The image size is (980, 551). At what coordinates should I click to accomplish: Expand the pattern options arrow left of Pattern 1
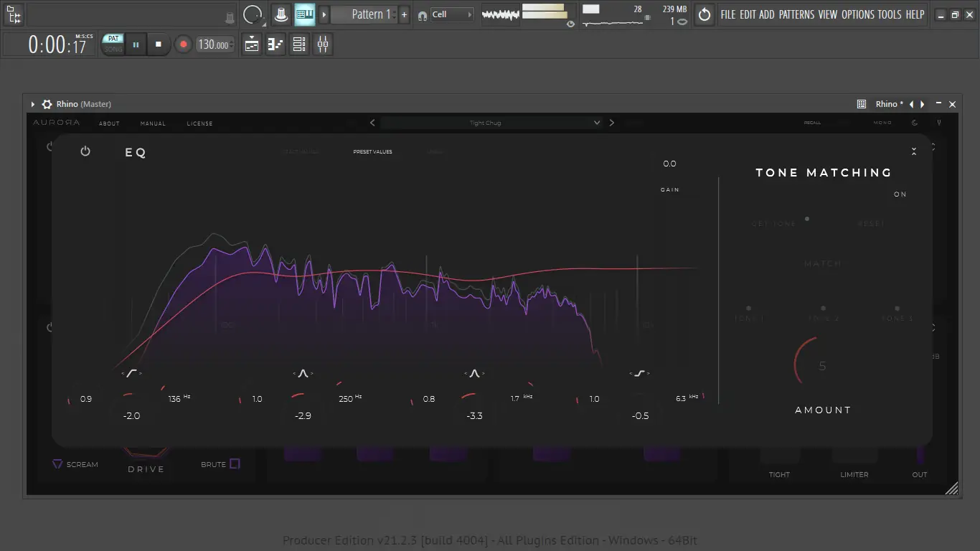(x=324, y=14)
